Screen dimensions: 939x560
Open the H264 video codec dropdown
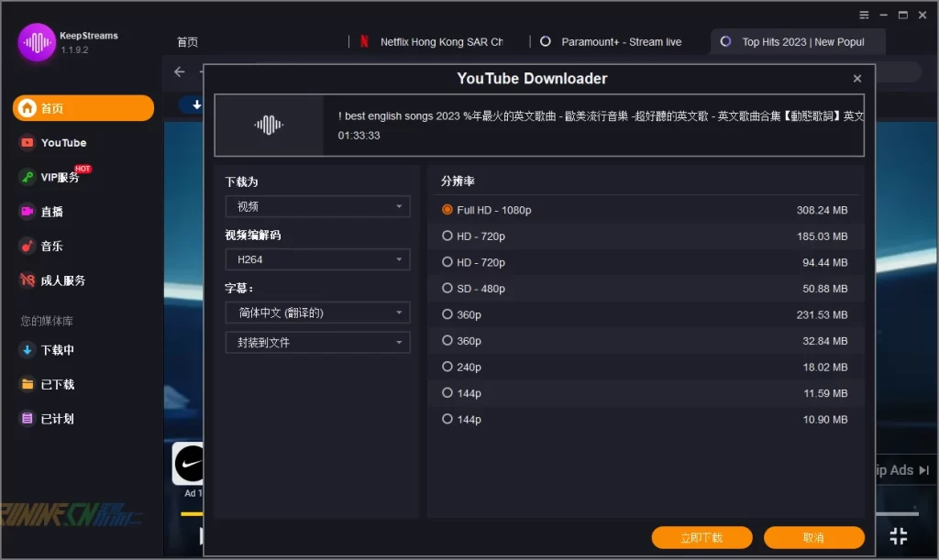pos(317,259)
